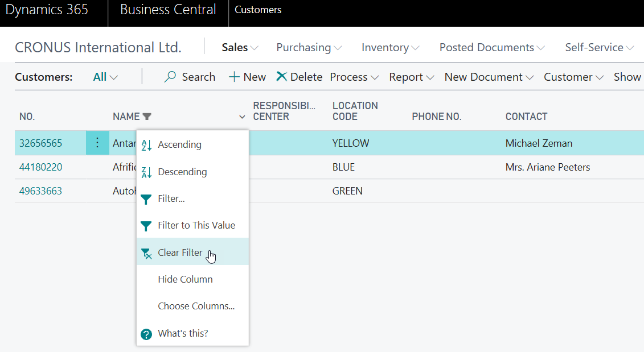Expand the Sales menu

tap(240, 48)
